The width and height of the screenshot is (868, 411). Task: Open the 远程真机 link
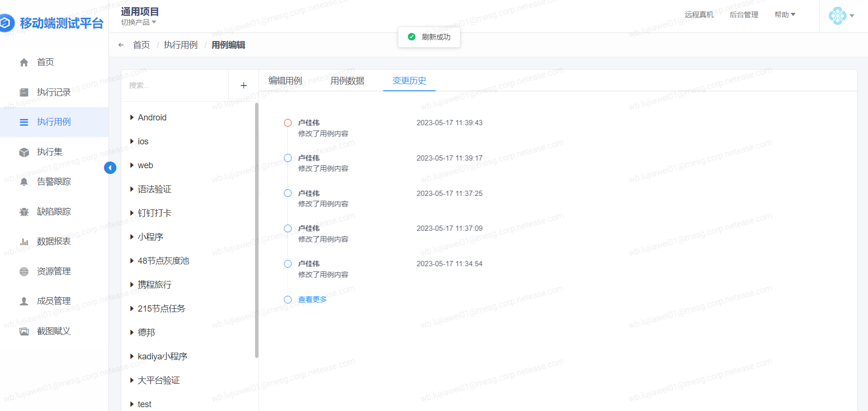(x=699, y=15)
